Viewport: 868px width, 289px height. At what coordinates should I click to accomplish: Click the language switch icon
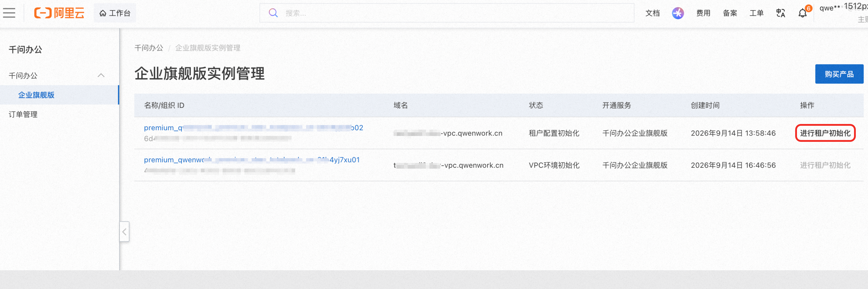click(781, 13)
